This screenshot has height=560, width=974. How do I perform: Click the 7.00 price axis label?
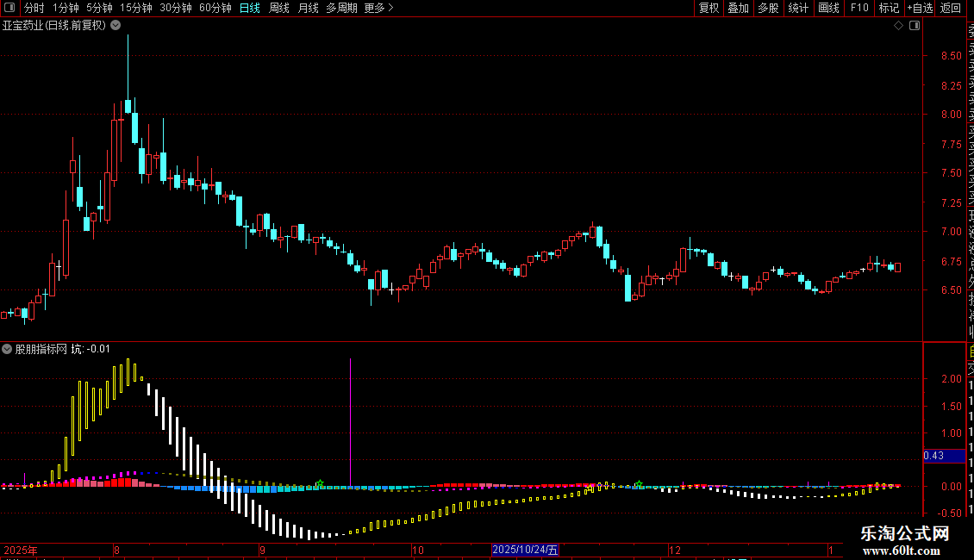[x=951, y=232]
